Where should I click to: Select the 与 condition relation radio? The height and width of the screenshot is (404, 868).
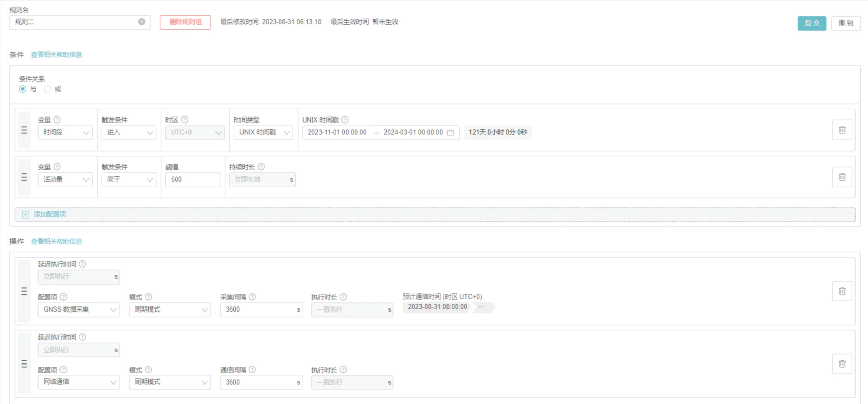(x=23, y=89)
